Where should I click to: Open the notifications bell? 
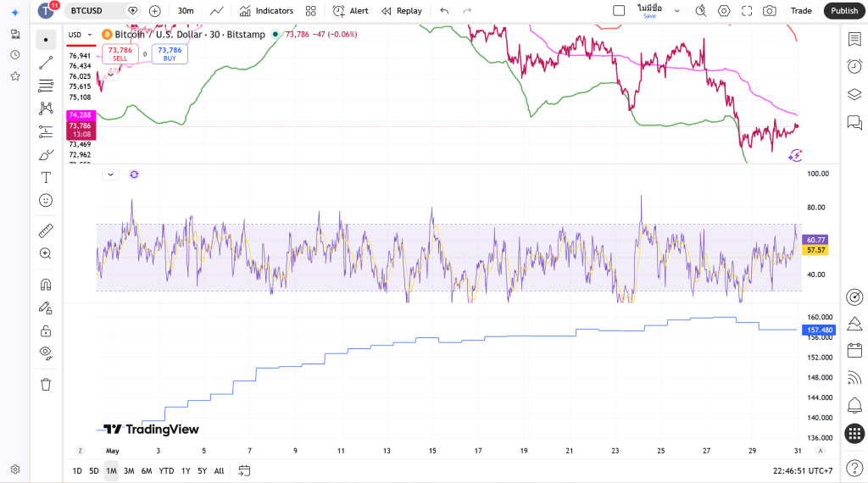(854, 406)
